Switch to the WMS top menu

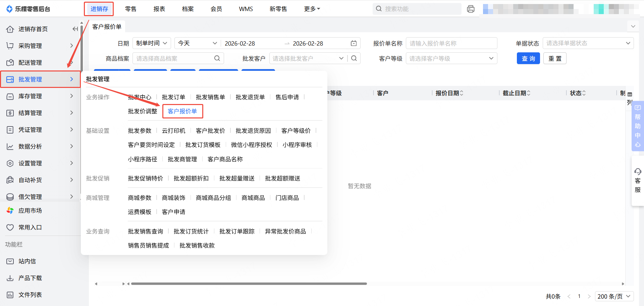pyautogui.click(x=246, y=9)
